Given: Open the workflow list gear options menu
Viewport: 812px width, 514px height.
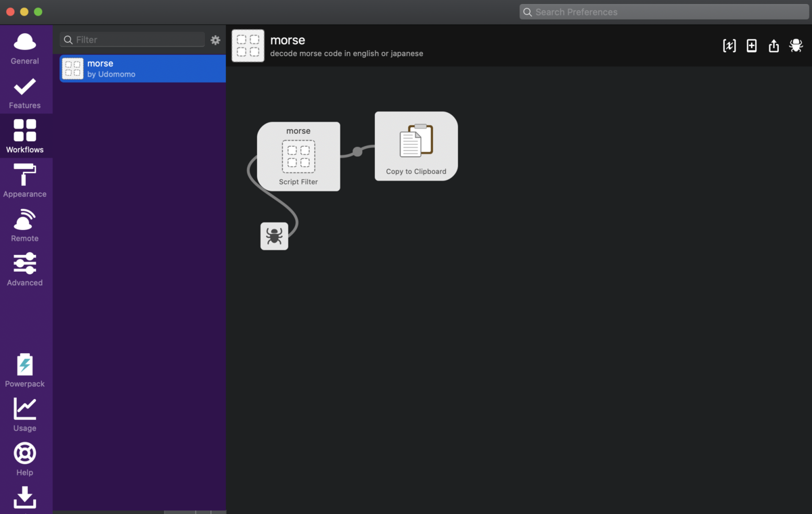Looking at the screenshot, I should pyautogui.click(x=215, y=40).
